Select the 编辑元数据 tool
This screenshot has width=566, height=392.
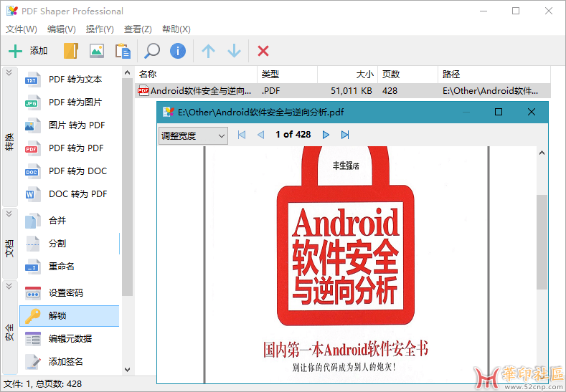[70, 339]
